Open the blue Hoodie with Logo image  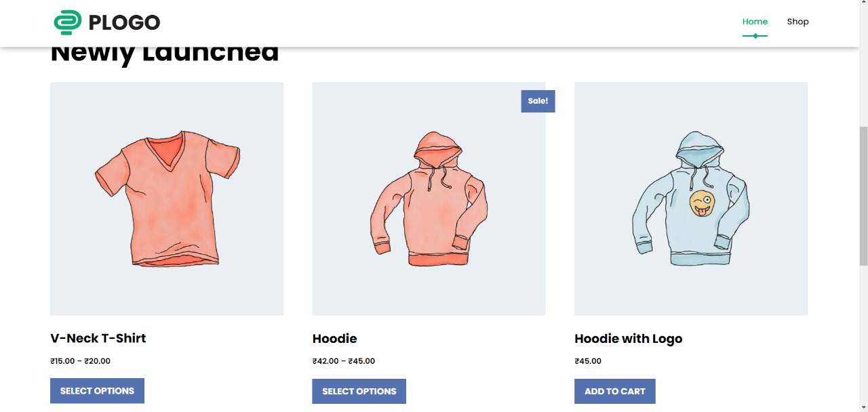(691, 199)
